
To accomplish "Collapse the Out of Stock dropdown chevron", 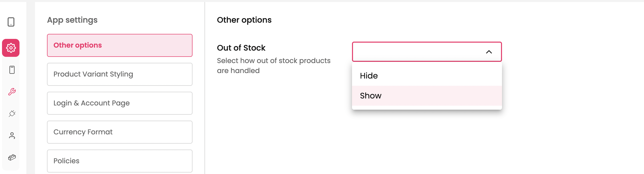I will (x=489, y=52).
